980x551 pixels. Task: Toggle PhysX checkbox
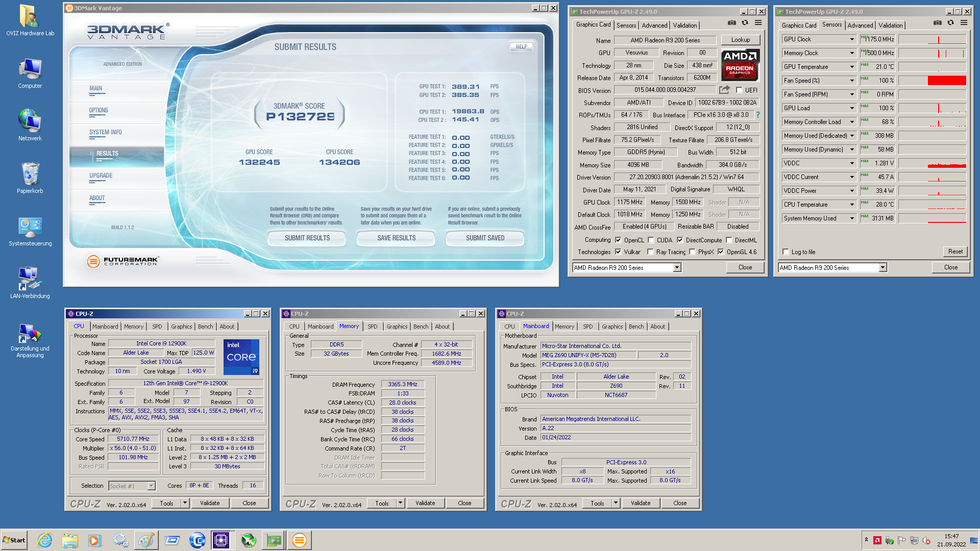pyautogui.click(x=692, y=252)
